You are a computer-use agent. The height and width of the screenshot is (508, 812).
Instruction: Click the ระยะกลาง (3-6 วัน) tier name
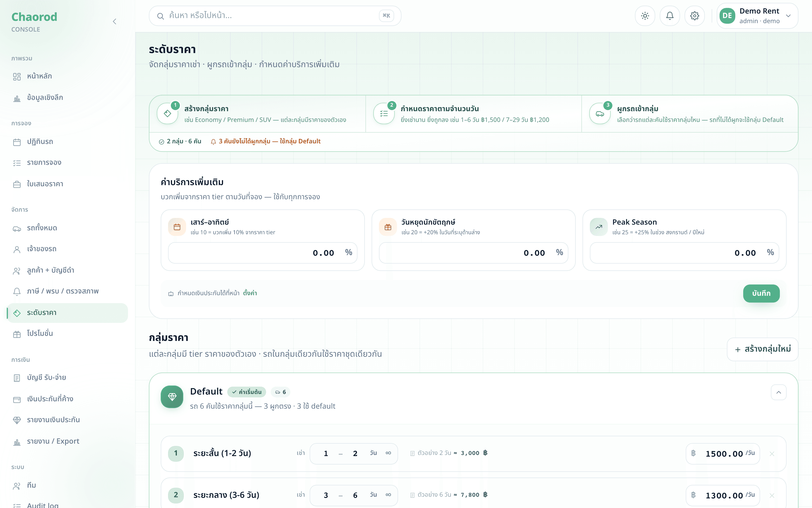click(226, 495)
